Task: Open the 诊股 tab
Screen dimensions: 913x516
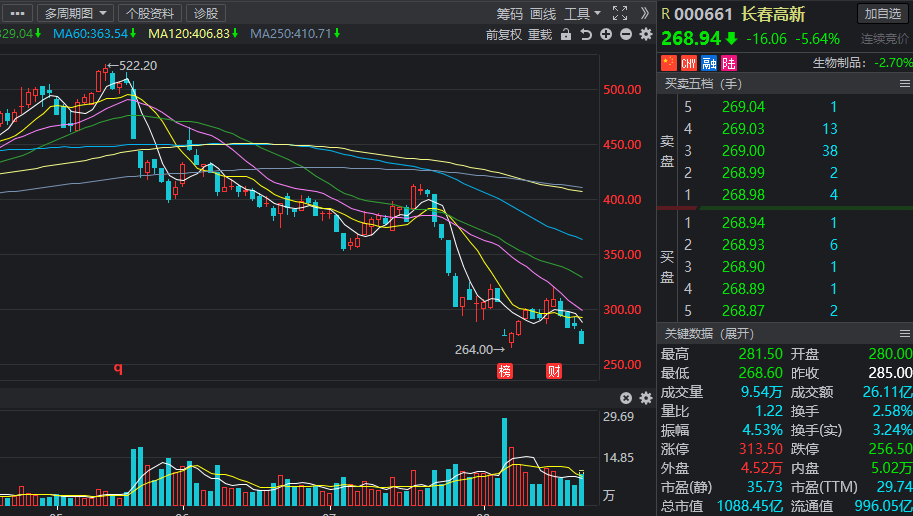Action: (x=206, y=13)
